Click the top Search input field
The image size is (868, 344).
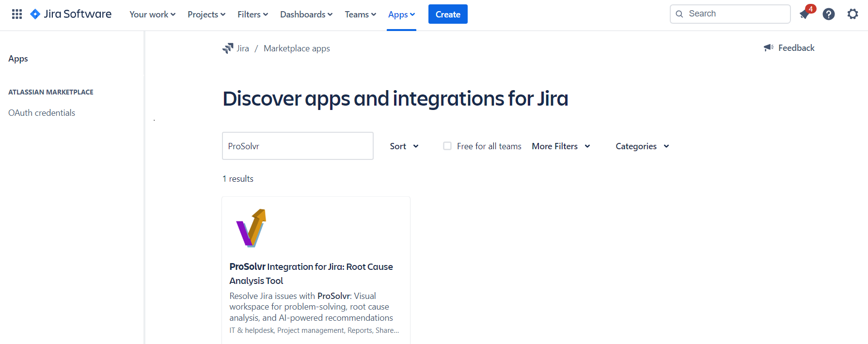coord(730,14)
